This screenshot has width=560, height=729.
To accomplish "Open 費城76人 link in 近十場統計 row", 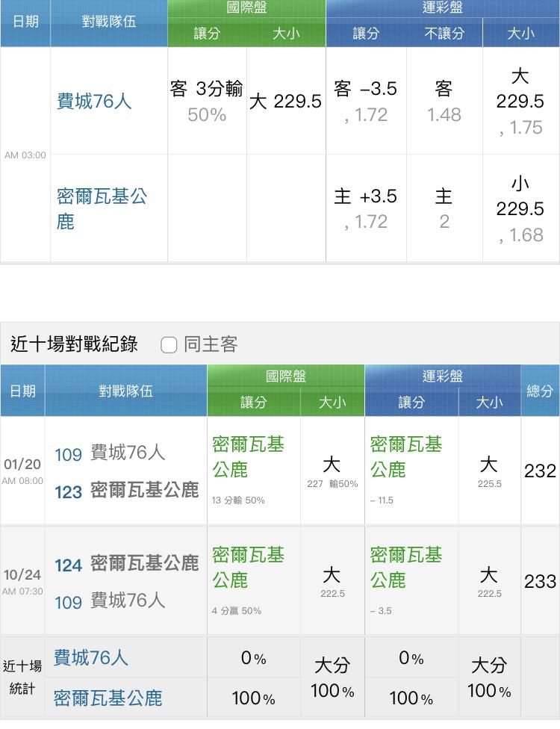I will [90, 657].
